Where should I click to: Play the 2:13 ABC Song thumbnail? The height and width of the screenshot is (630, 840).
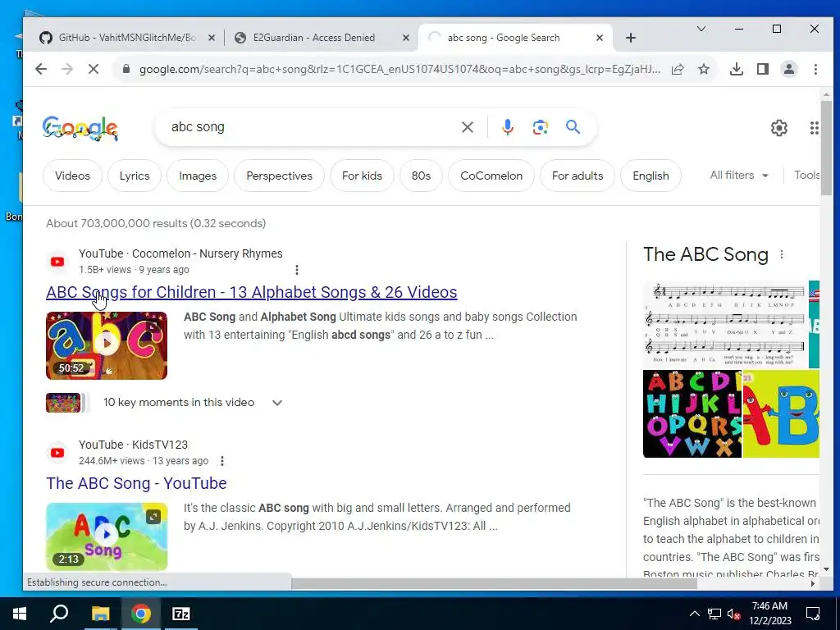pyautogui.click(x=107, y=536)
